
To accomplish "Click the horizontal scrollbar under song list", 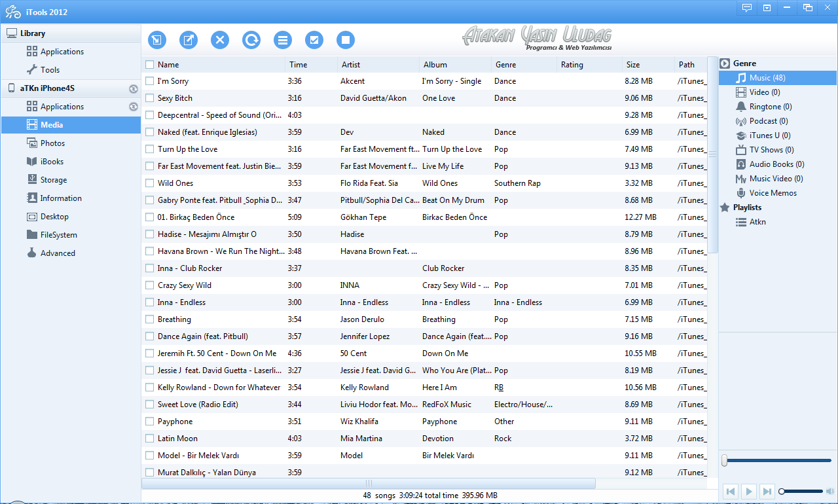I will point(369,483).
